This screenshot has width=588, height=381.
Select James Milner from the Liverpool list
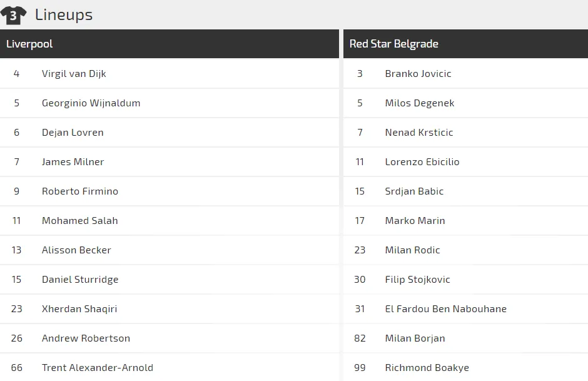tap(73, 162)
